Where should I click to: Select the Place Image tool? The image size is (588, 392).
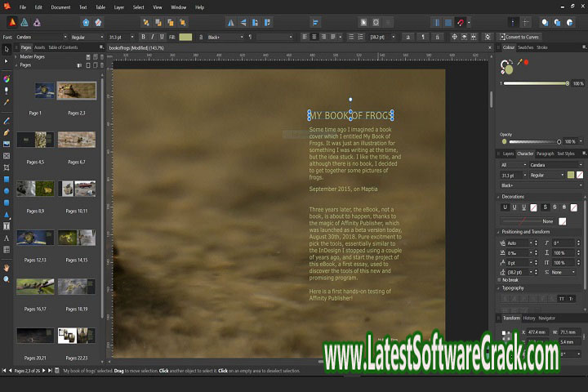tap(7, 144)
